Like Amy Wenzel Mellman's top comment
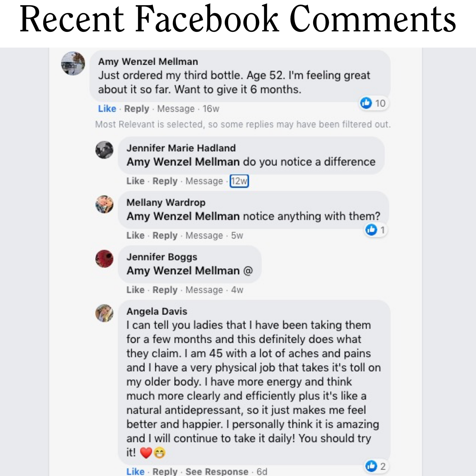The image size is (476, 476). click(107, 109)
